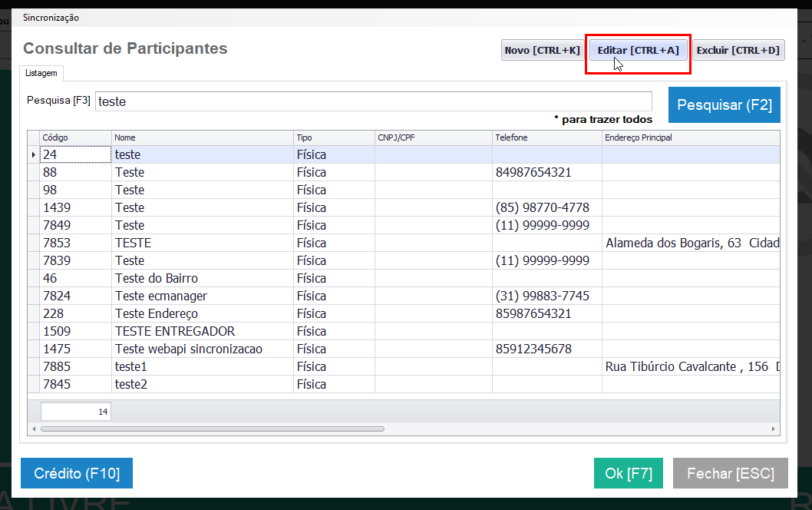Close the dialog with Fechar [ESC]

[x=730, y=473]
